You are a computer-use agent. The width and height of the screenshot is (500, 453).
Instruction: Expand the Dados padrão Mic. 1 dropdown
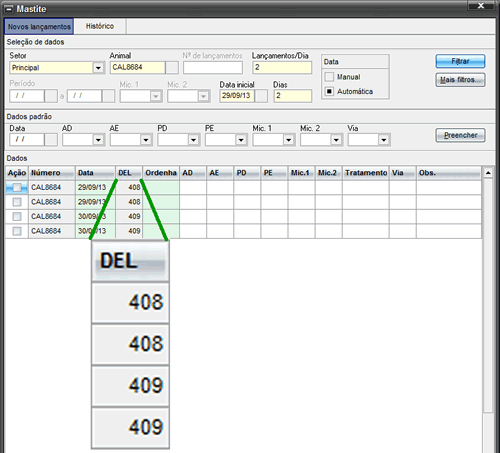click(x=288, y=140)
